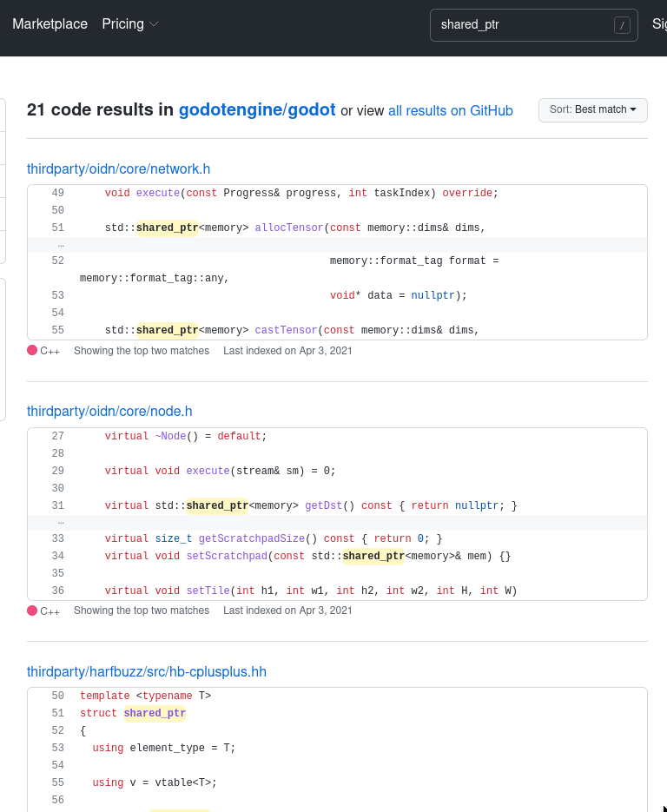Image resolution: width=667 pixels, height=812 pixels.
Task: Click line number 49 in network.h
Action: click(58, 193)
